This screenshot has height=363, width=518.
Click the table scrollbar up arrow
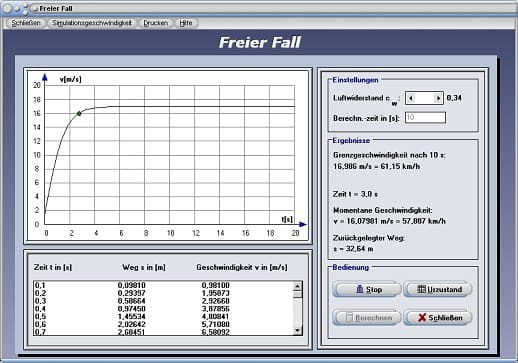[x=297, y=286]
